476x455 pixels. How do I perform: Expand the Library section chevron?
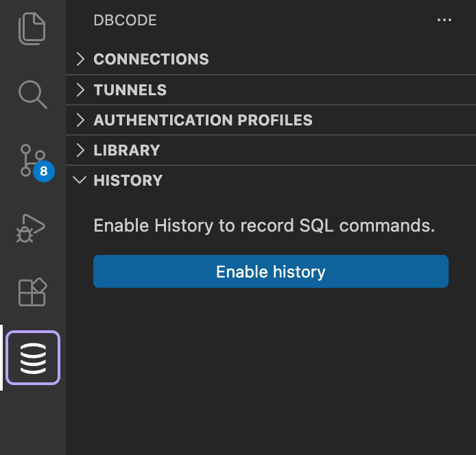(x=80, y=150)
